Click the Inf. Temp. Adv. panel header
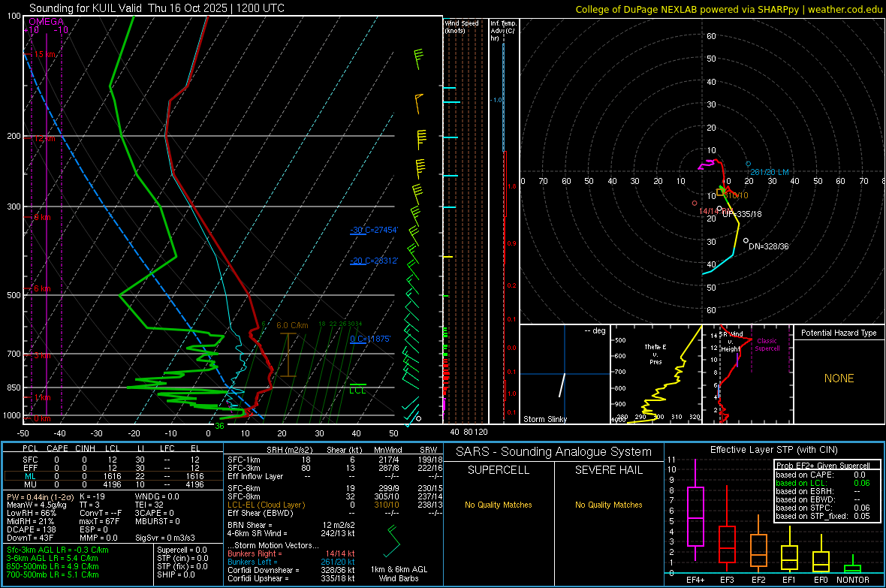Viewport: 886px width, 588px height. [x=503, y=31]
